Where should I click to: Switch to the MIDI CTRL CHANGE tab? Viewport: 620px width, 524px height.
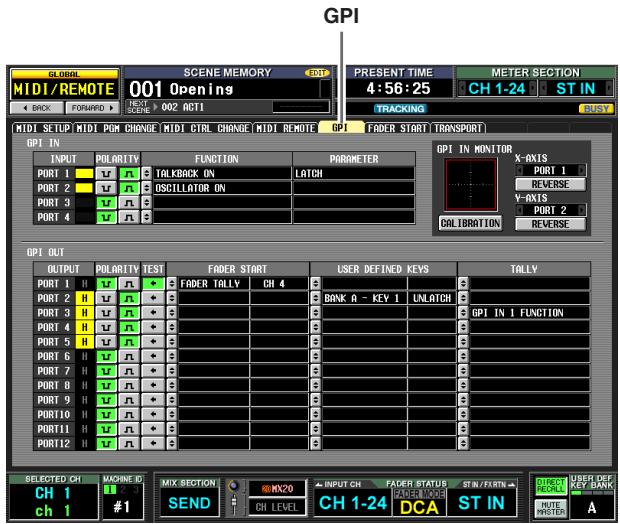(x=206, y=128)
